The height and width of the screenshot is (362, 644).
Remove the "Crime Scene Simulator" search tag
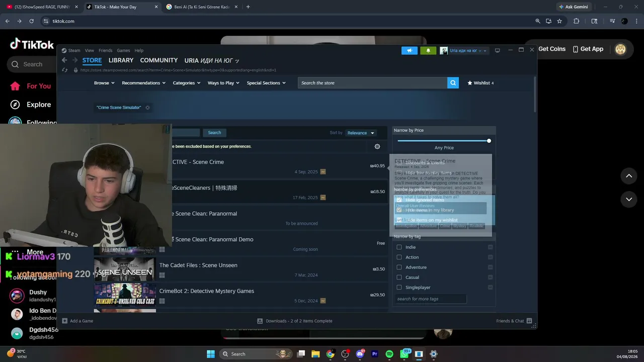(147, 108)
